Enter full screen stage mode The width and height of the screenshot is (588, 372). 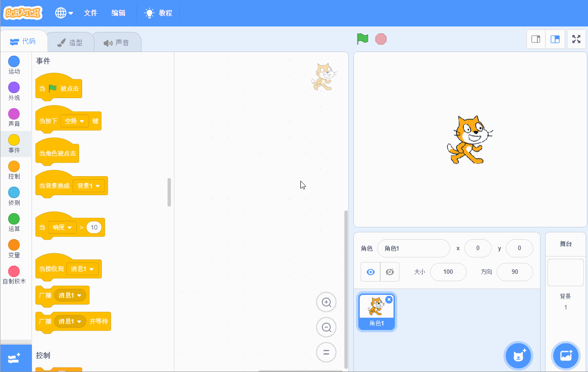tap(577, 39)
